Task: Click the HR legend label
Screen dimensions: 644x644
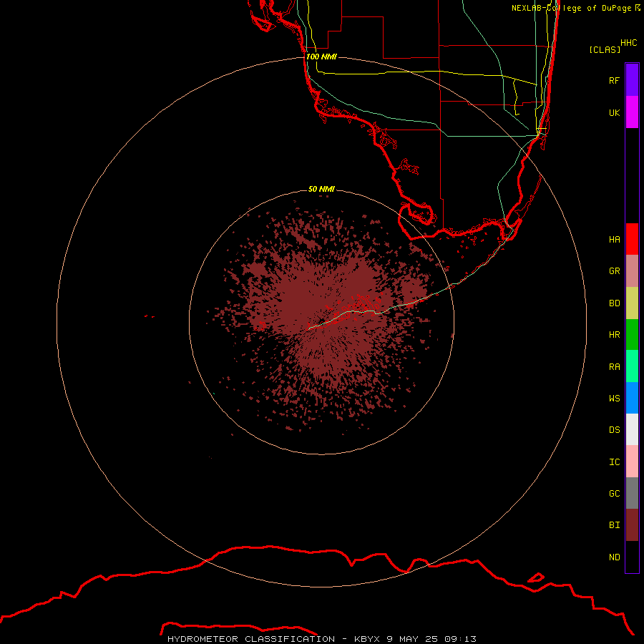Action: [614, 335]
